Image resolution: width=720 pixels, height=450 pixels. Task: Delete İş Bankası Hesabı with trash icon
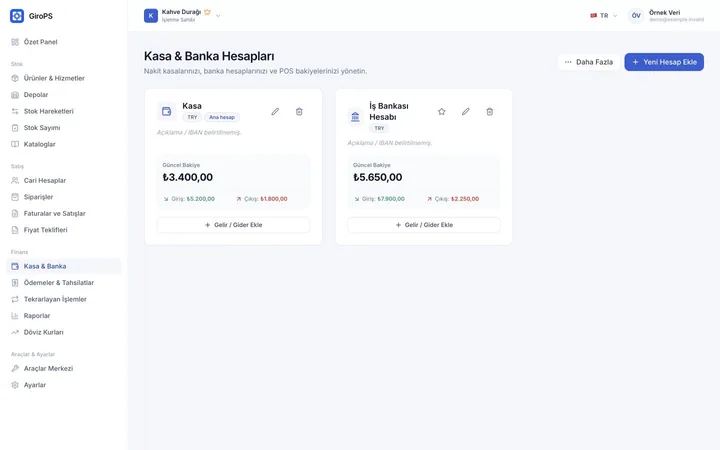click(489, 112)
